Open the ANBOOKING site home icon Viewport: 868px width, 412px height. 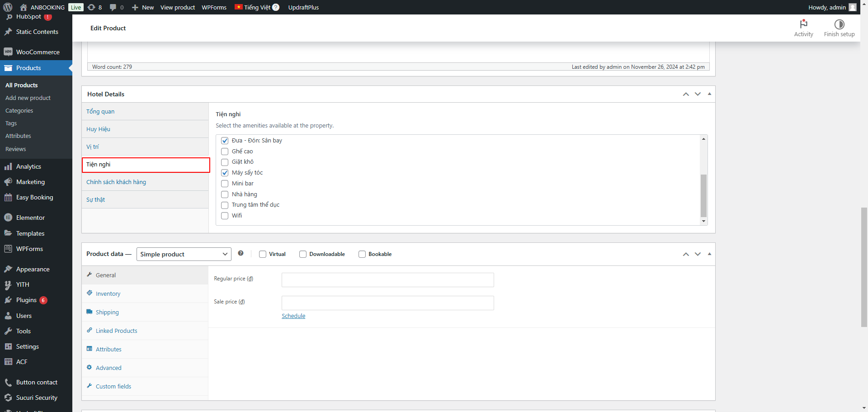coord(24,7)
